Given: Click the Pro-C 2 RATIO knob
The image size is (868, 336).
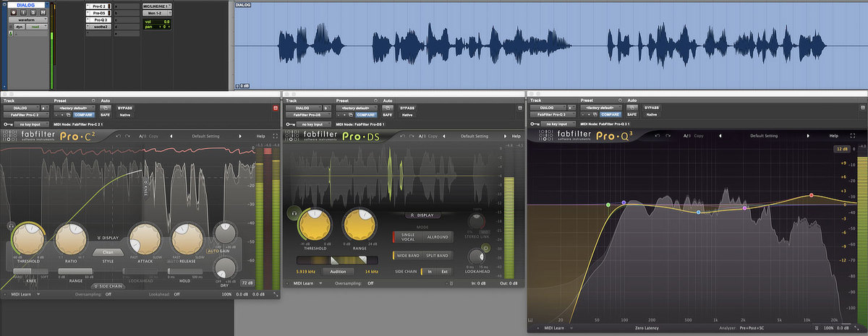Looking at the screenshot, I should tap(71, 239).
